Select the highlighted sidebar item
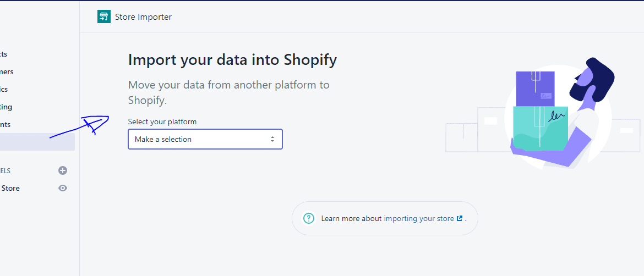 click(37, 142)
